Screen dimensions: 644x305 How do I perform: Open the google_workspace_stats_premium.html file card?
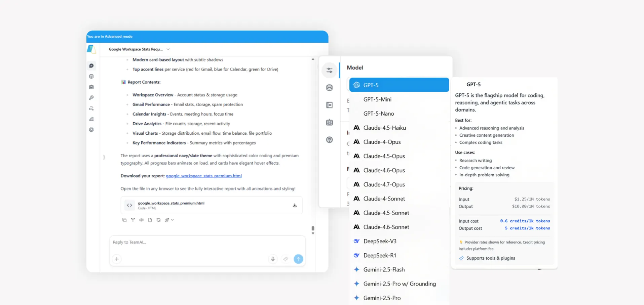click(211, 205)
